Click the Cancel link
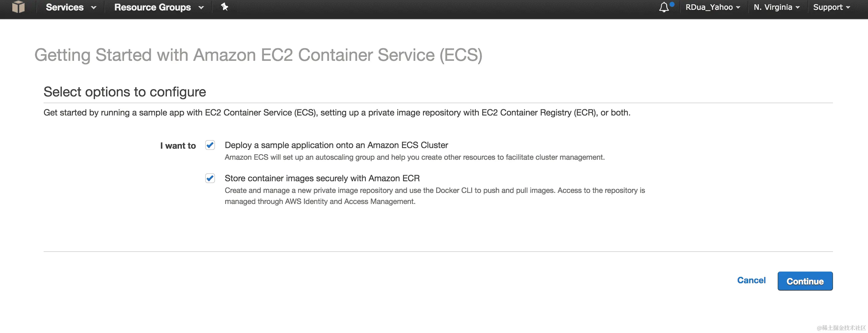Image resolution: width=868 pixels, height=333 pixels. coord(751,280)
